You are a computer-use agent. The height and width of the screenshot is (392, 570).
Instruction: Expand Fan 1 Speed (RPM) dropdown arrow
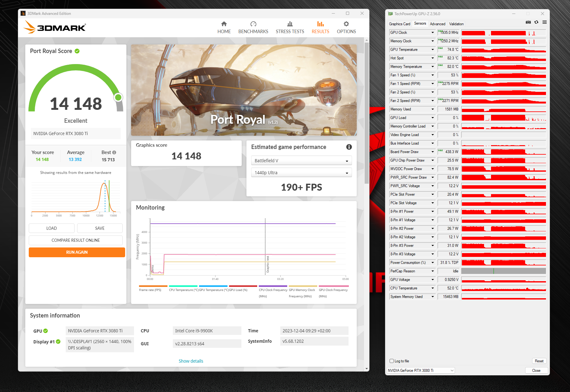(x=433, y=84)
